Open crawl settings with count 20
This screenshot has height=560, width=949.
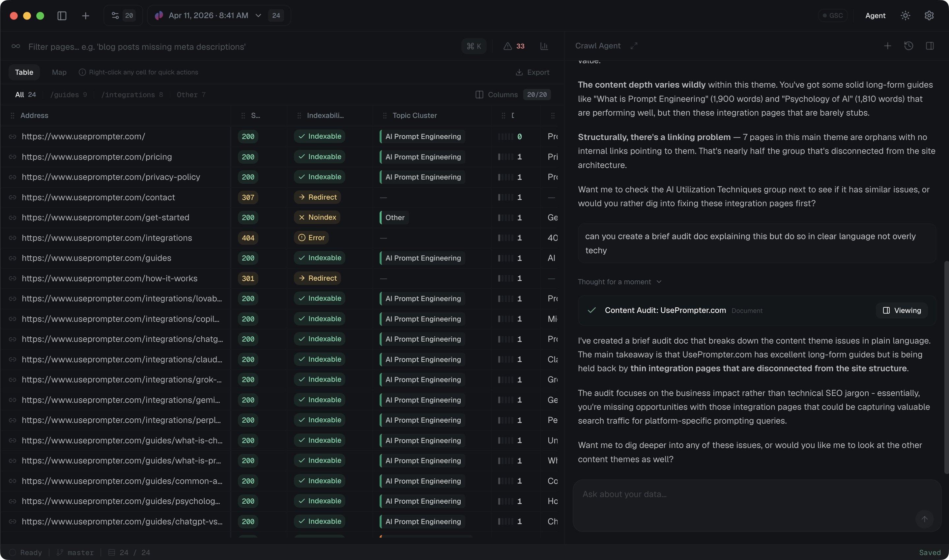point(123,15)
